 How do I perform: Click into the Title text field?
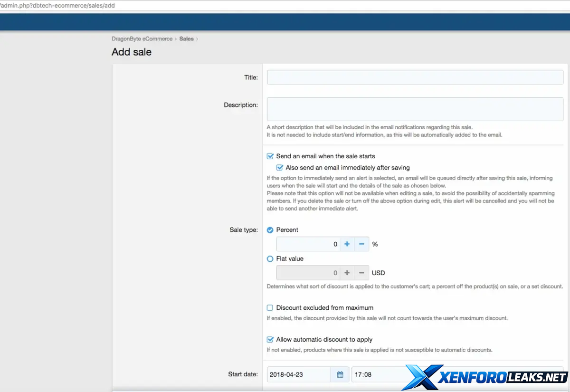[415, 77]
